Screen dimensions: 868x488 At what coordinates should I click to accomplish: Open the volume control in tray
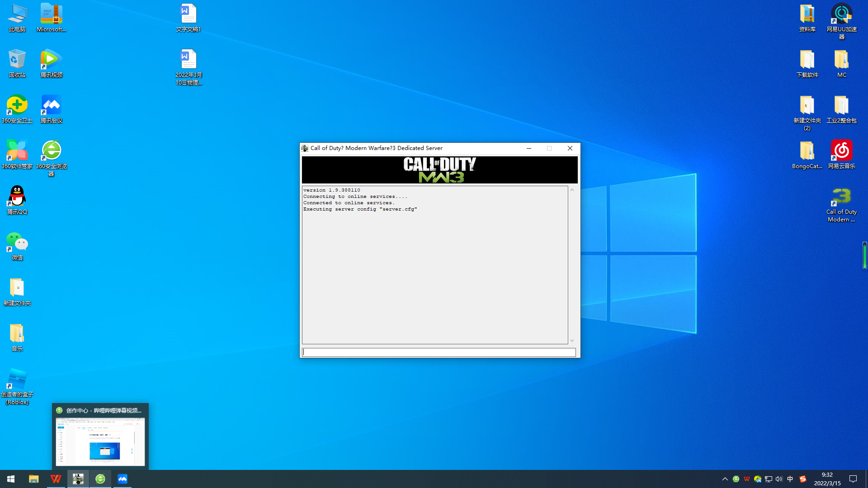tap(779, 479)
